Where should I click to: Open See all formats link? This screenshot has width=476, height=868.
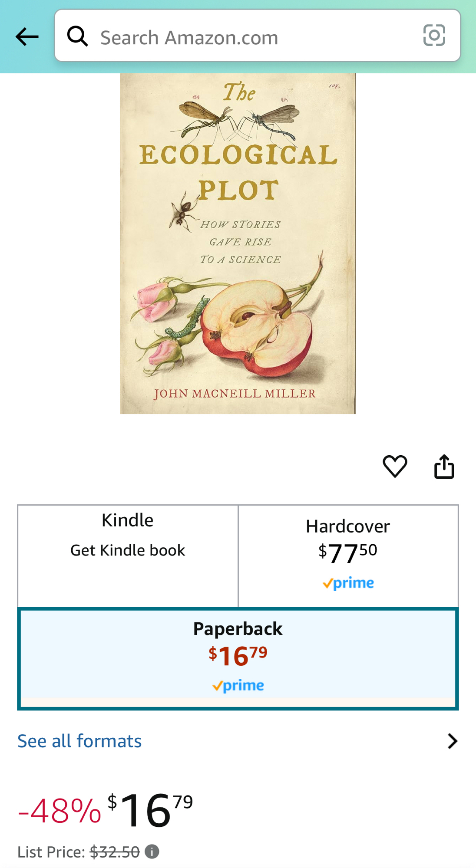[x=79, y=741]
